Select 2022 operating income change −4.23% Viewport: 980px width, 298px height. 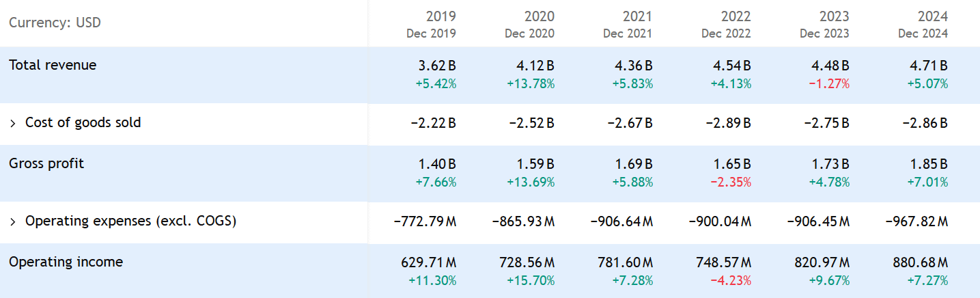click(731, 280)
